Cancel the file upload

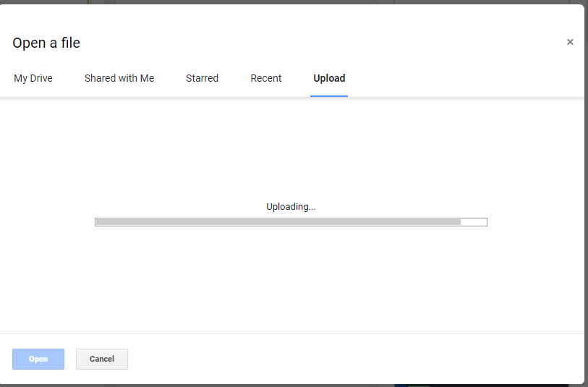coord(102,359)
